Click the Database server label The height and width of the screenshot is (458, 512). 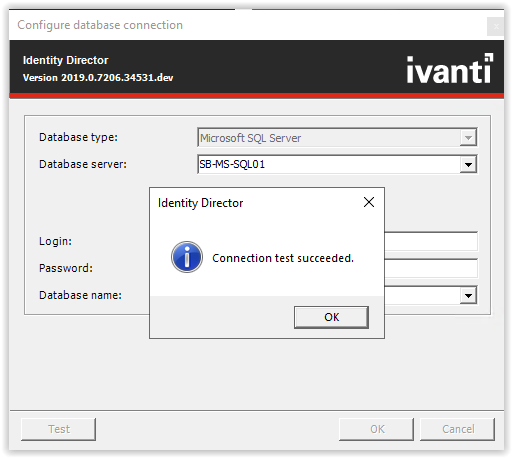(x=83, y=164)
